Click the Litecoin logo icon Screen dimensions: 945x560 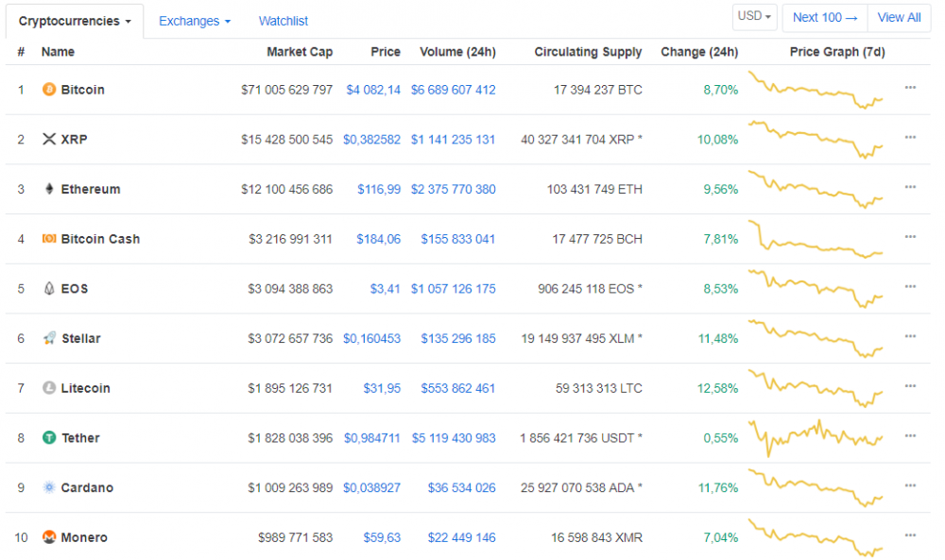[x=49, y=388]
